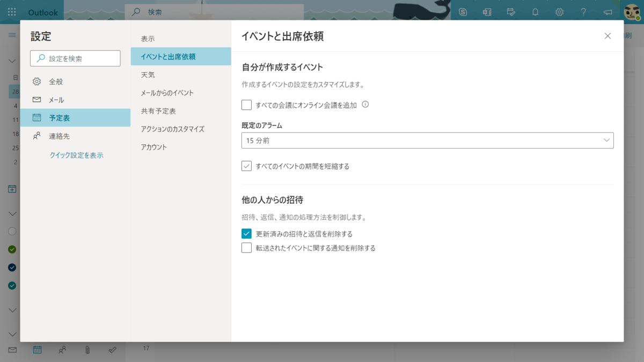Open the notifications bell

pos(535,12)
